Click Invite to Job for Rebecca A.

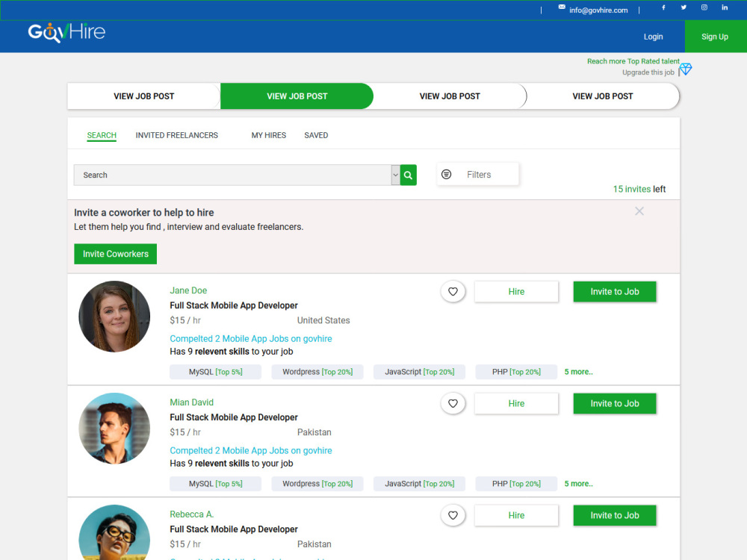tap(615, 515)
